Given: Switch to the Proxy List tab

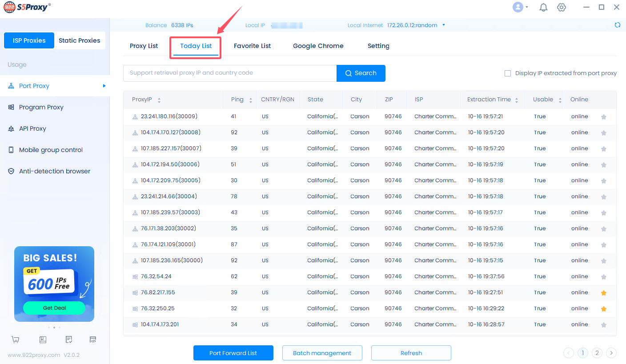Looking at the screenshot, I should point(144,46).
